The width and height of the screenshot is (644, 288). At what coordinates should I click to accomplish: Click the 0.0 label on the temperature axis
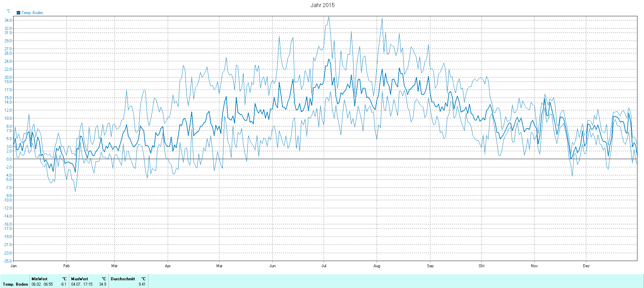pos(9,159)
